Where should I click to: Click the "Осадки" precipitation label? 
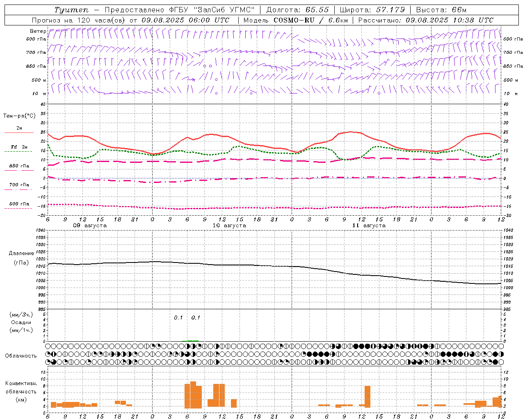[21, 322]
